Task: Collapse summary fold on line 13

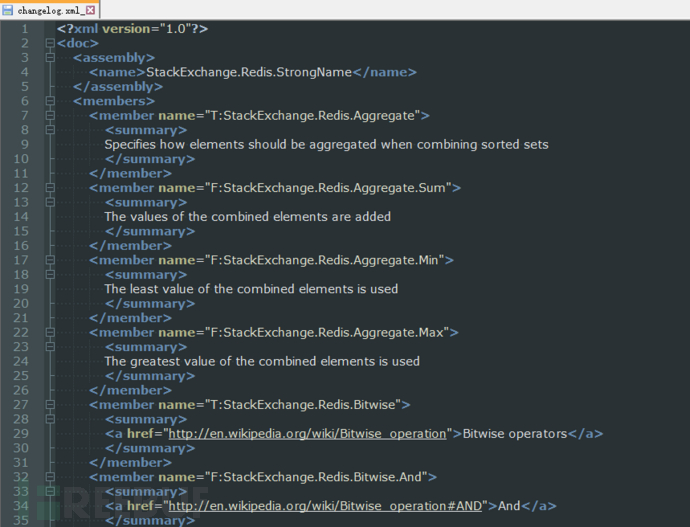Action: coord(50,202)
